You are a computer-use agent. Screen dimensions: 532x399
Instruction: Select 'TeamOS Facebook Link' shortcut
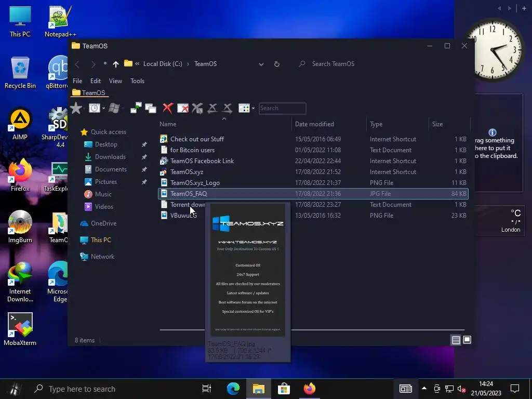coord(313,161)
